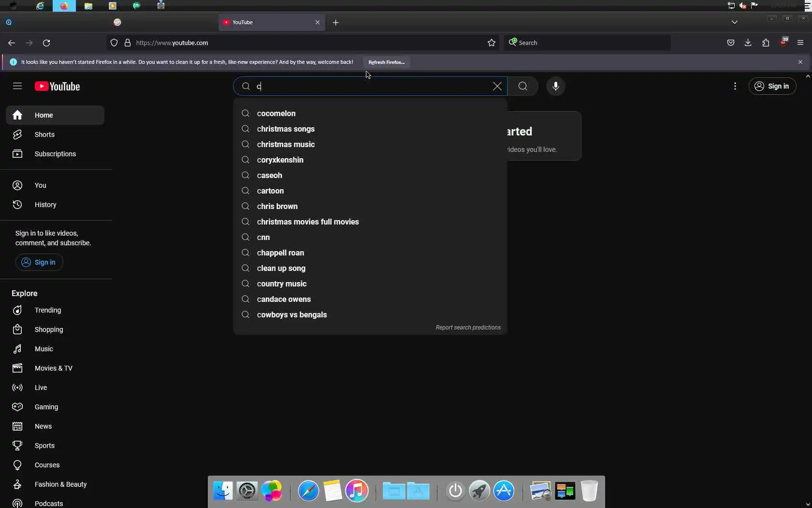
Task: Open the music app in the dock
Action: point(357,491)
